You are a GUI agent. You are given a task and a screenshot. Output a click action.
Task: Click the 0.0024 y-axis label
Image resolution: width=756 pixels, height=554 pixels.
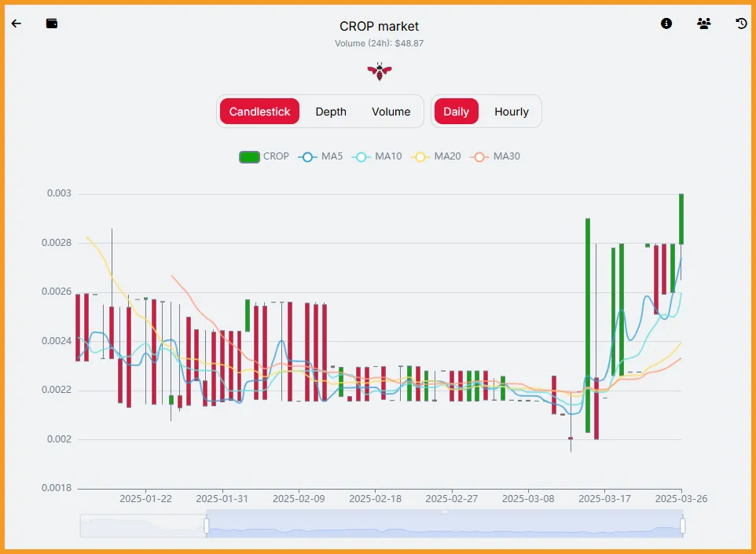[x=57, y=341]
